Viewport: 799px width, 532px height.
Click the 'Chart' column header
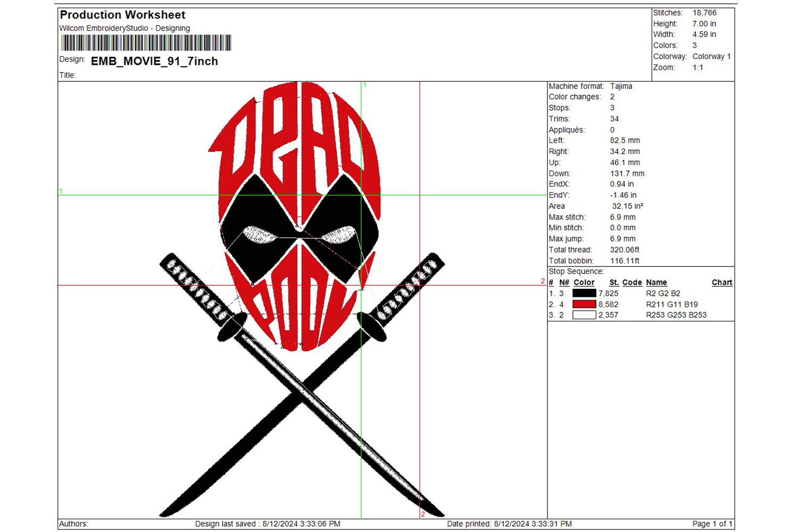click(722, 282)
